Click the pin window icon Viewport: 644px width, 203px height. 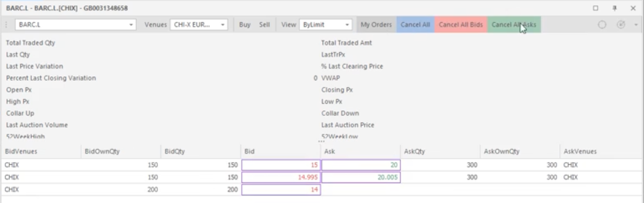point(614,8)
